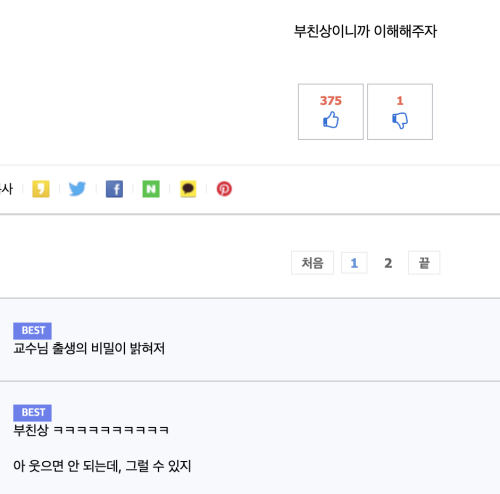Select comment text 교수님 출생의 비밀이 밝혀저

pos(89,348)
